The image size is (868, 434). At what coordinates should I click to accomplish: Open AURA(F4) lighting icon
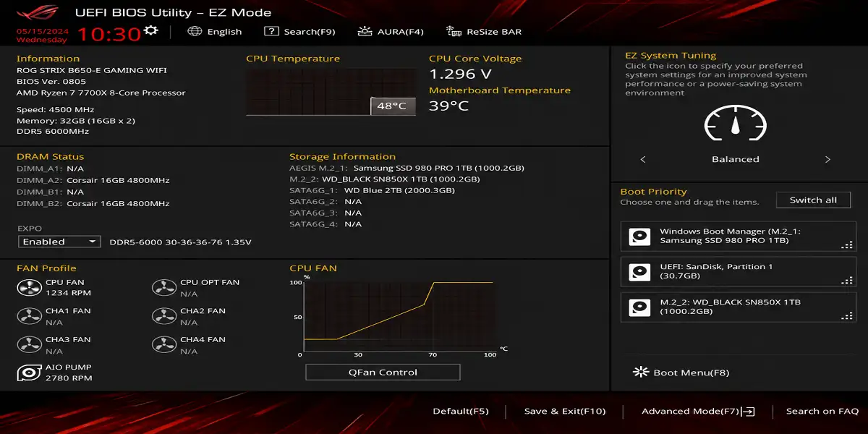365,31
